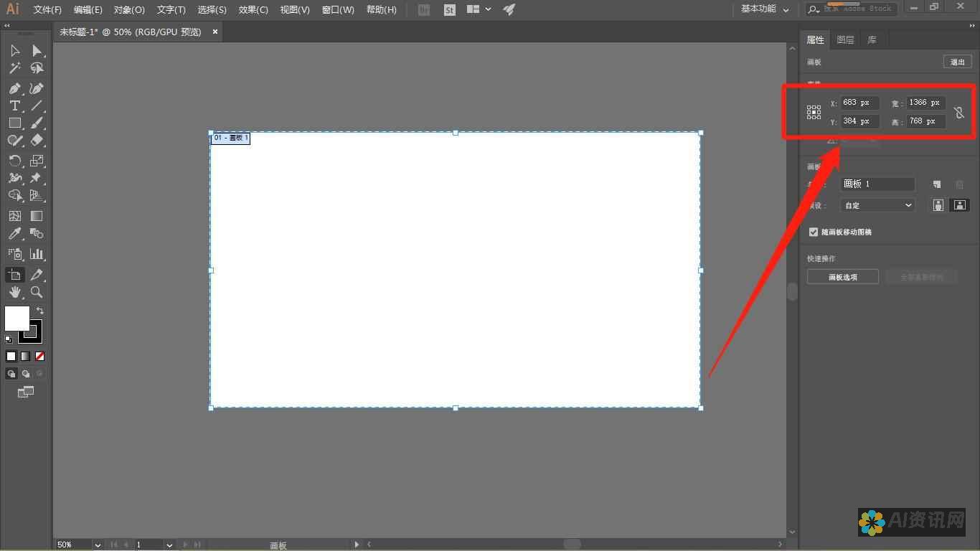This screenshot has width=980, height=551.
Task: Open the 自定 preset dropdown
Action: point(877,205)
